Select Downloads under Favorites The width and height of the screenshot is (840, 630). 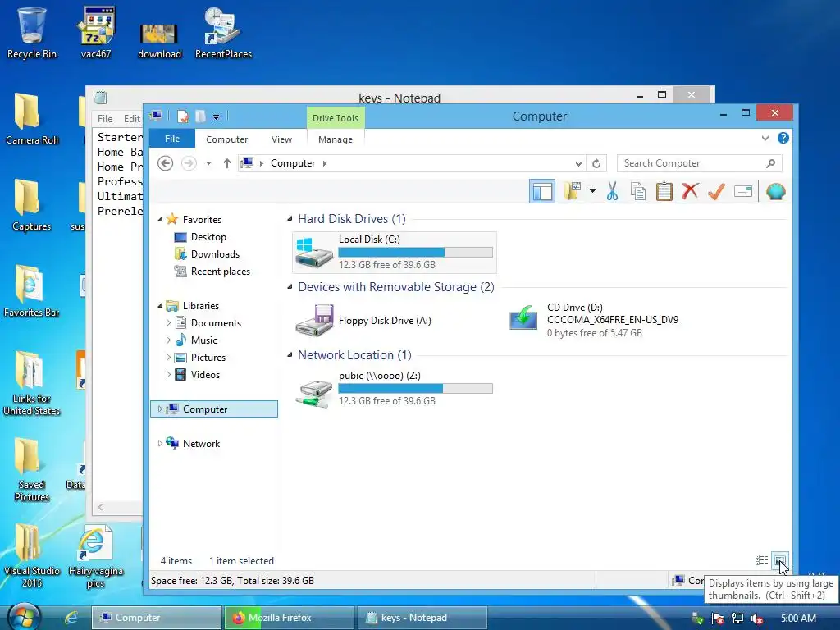(x=215, y=254)
